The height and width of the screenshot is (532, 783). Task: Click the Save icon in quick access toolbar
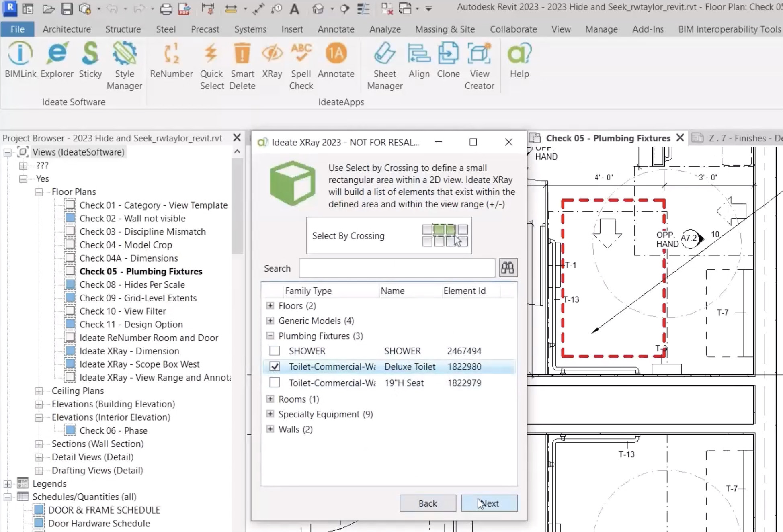[66, 8]
